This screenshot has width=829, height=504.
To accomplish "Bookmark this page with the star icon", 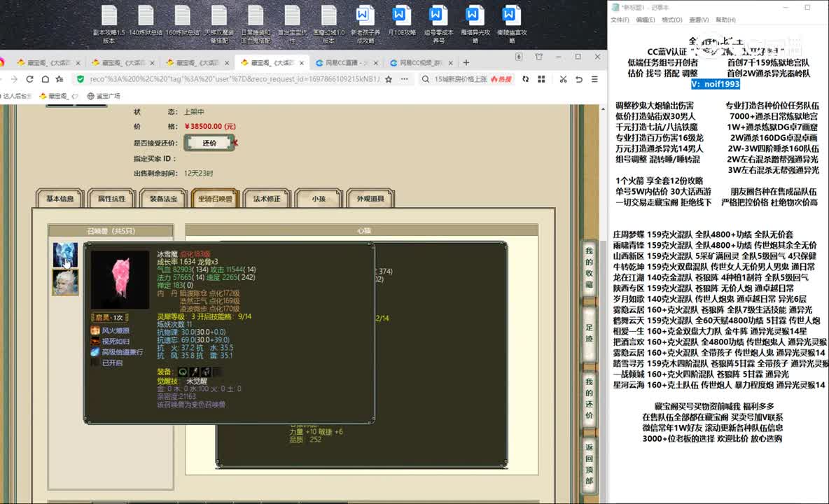I will coord(389,79).
